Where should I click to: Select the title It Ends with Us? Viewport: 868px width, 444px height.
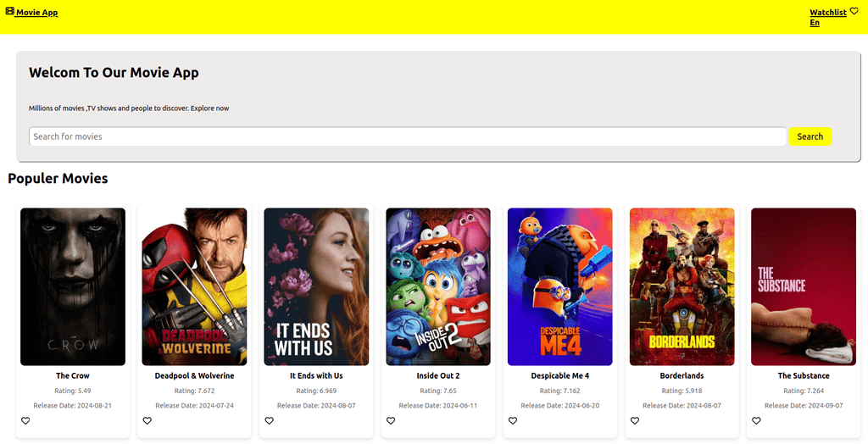tap(316, 376)
